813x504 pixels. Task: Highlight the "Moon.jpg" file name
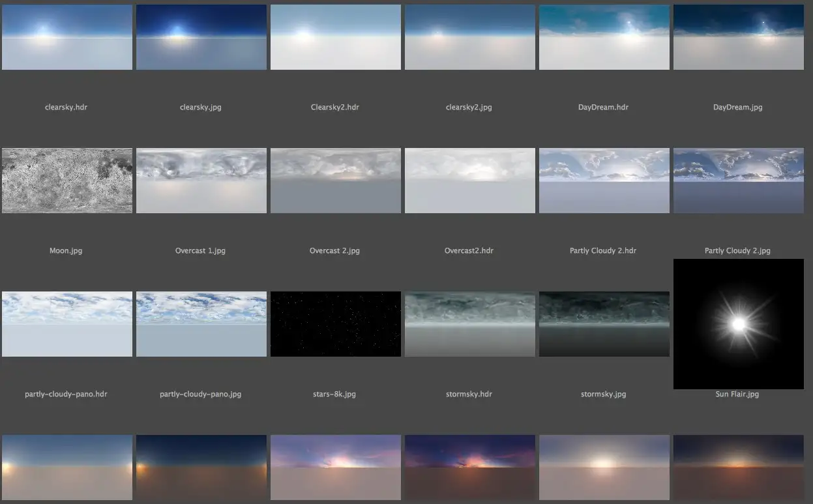point(66,250)
